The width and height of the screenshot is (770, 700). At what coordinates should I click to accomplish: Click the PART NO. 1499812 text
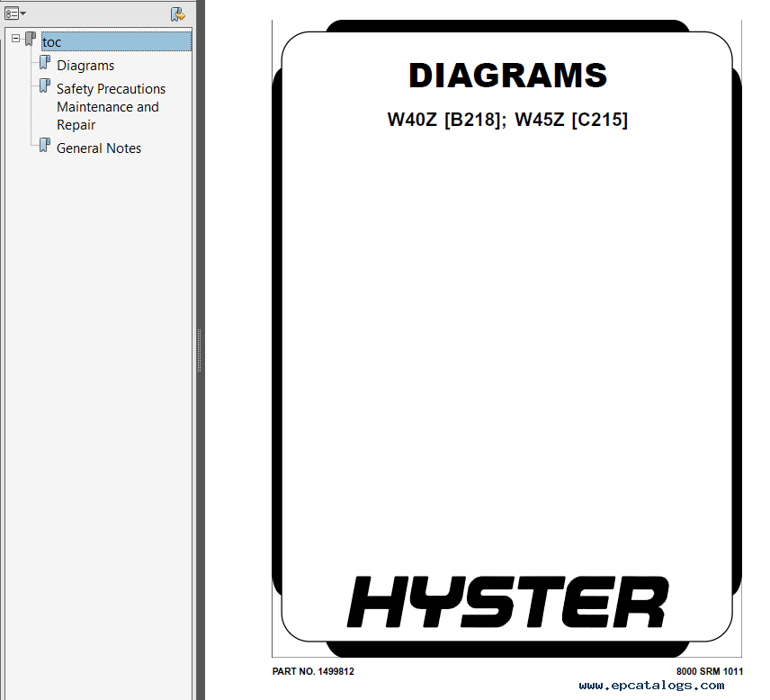313,671
